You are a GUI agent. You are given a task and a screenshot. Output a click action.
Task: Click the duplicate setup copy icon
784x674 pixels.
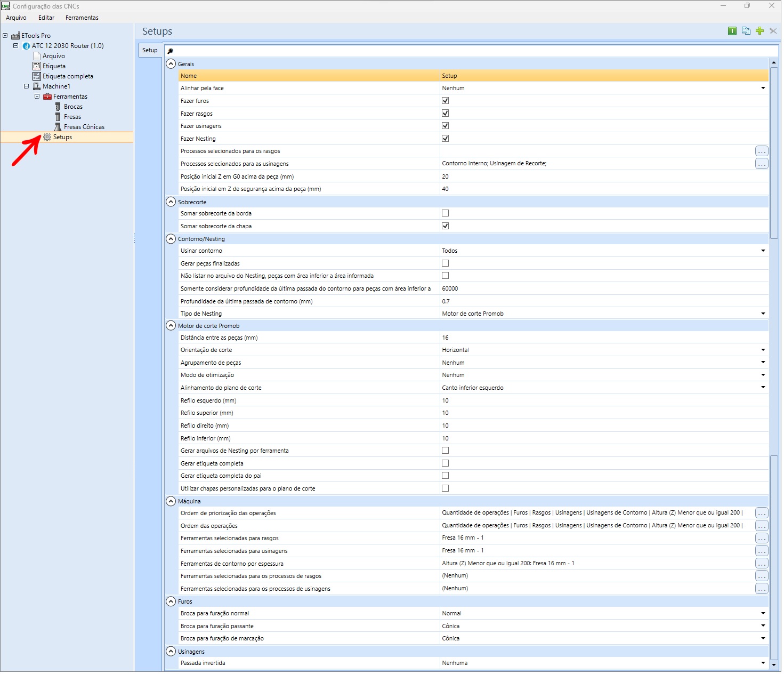point(746,31)
